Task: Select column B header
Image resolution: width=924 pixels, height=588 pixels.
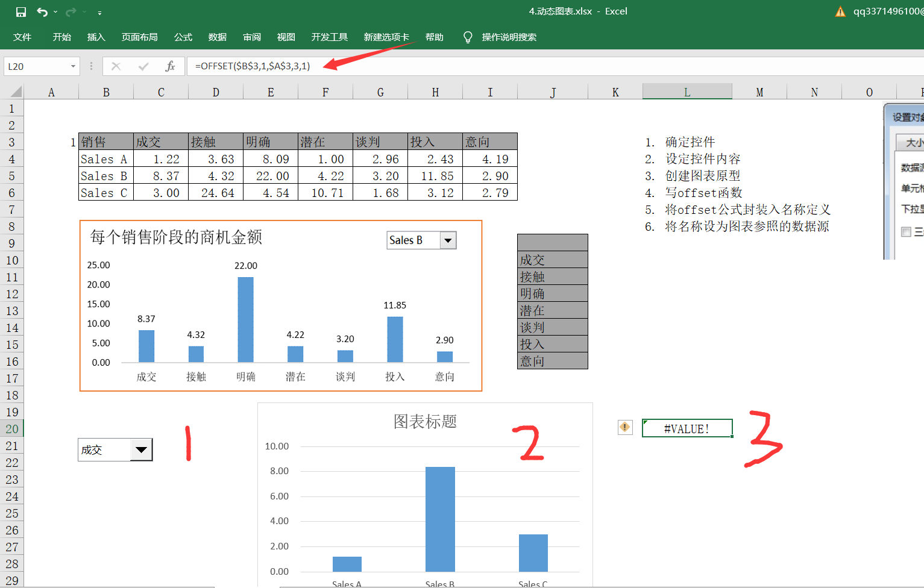Action: point(106,92)
